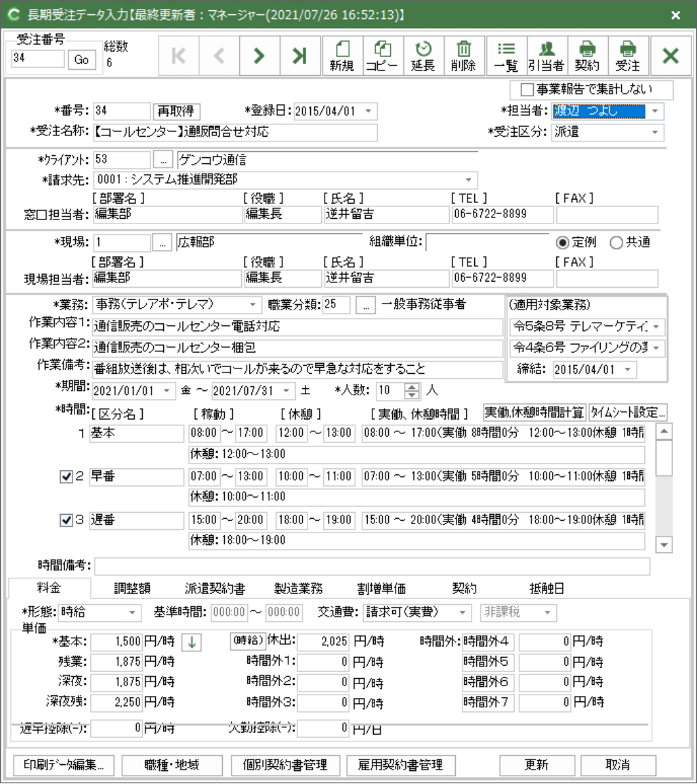Viewport: 697px width, 784px height.
Task: Open the 受注区分 dropdown showing 派遣
Action: pos(655,132)
